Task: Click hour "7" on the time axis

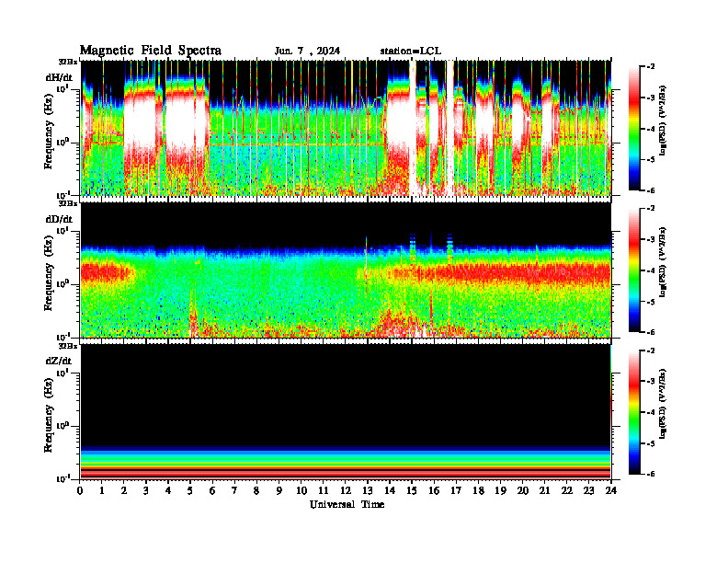Action: (x=234, y=490)
